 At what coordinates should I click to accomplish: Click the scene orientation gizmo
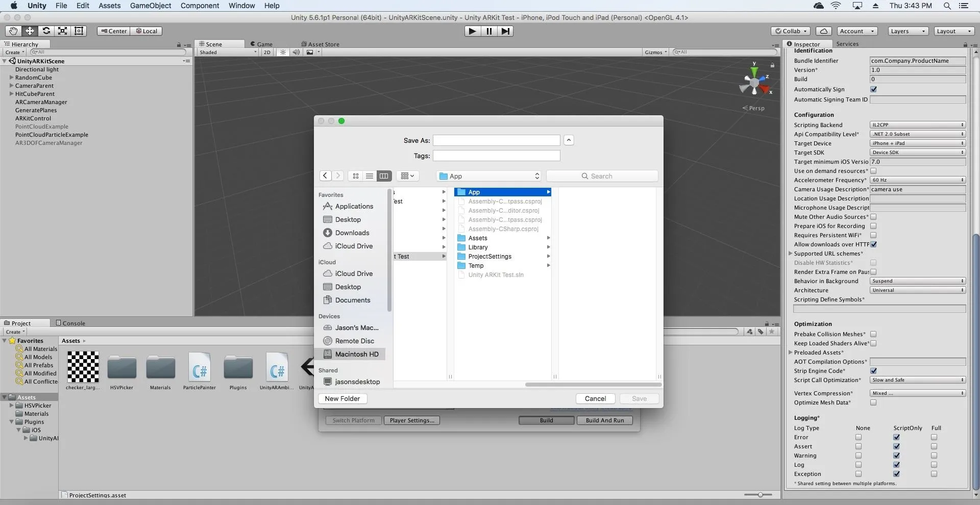755,83
